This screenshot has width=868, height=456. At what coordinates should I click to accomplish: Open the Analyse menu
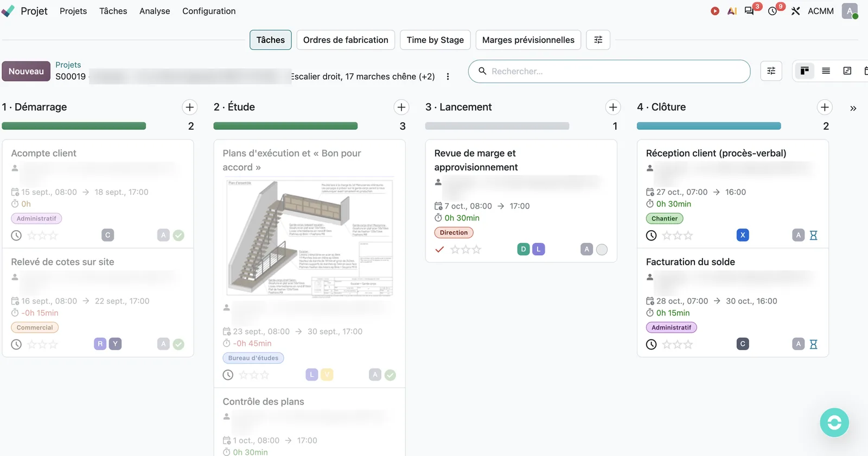pos(155,11)
